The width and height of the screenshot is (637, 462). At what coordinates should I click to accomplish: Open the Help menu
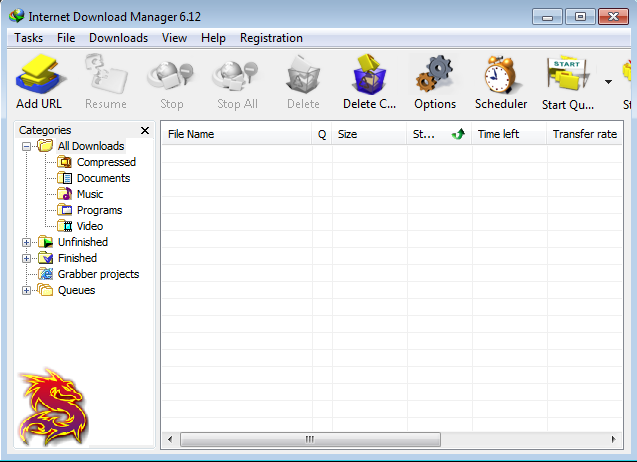[x=213, y=38]
